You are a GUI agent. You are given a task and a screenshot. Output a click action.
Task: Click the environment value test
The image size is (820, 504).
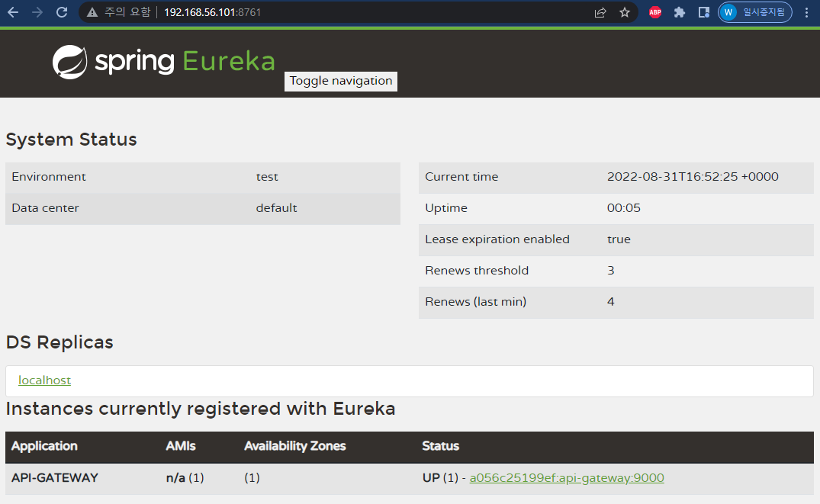click(267, 177)
